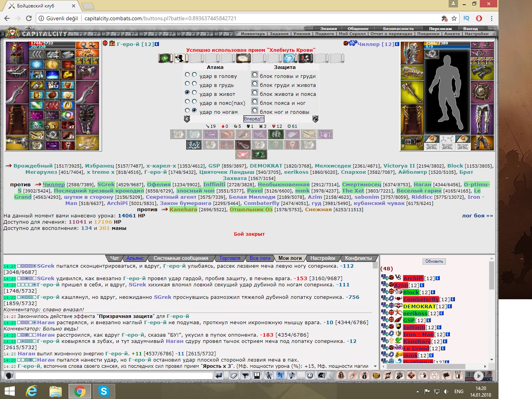Click the refresh arrows icon beside Вперёд
The width and height of the screenshot is (532, 399).
tap(315, 119)
